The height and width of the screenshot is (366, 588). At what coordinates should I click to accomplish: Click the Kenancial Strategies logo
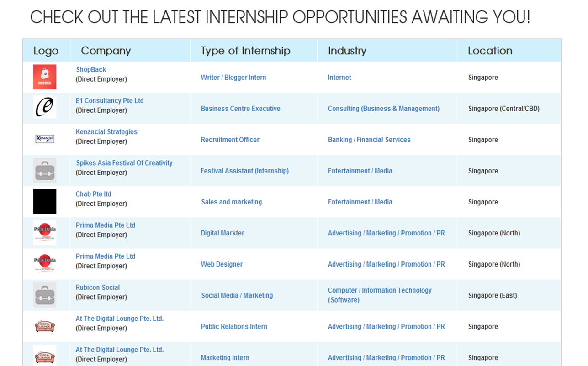tap(45, 139)
